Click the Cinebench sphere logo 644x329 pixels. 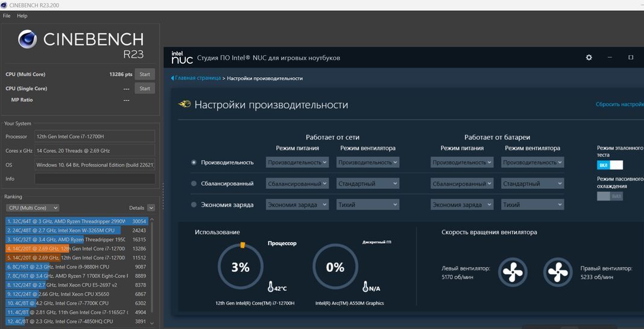pos(28,40)
